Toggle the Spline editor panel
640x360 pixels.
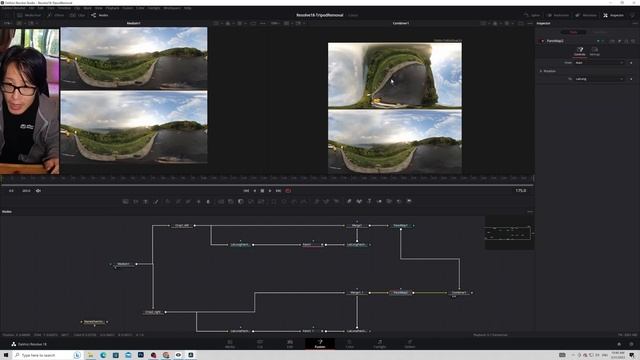(532, 15)
